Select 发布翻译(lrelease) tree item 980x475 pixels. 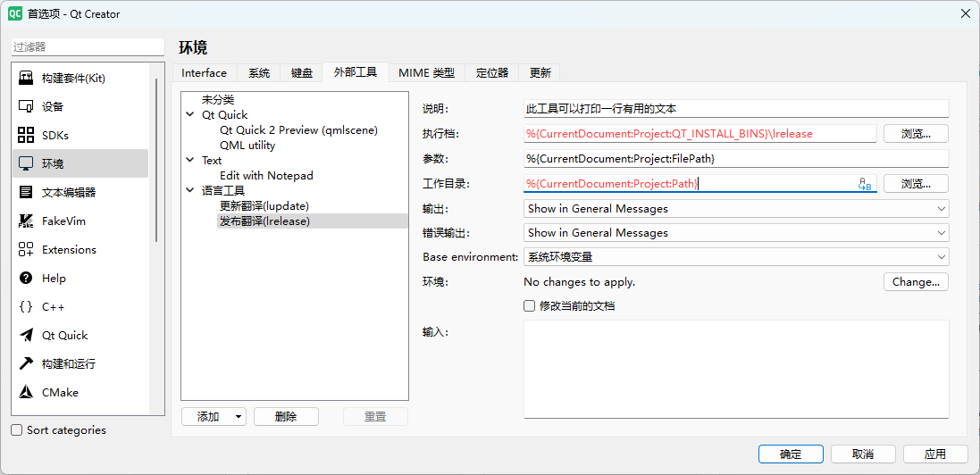(x=265, y=221)
